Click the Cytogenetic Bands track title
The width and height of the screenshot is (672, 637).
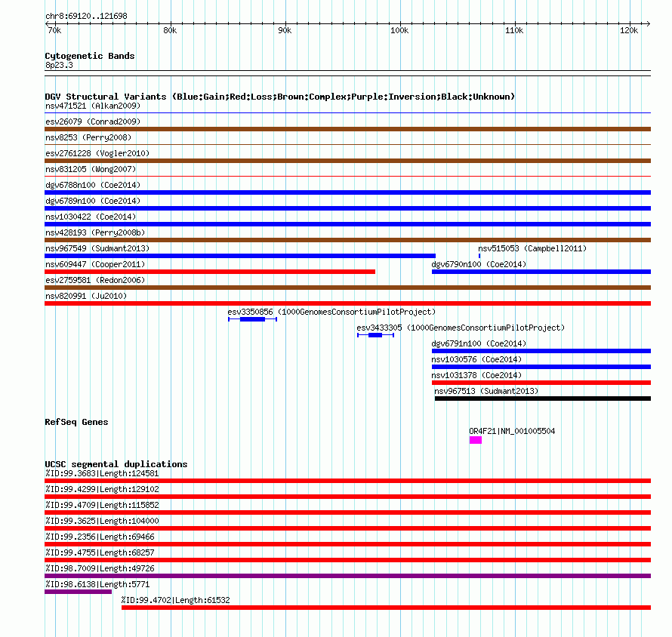pos(90,56)
